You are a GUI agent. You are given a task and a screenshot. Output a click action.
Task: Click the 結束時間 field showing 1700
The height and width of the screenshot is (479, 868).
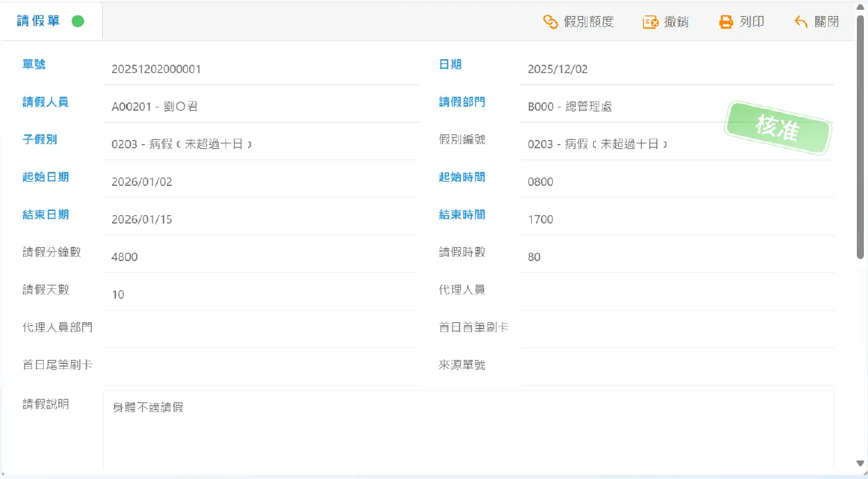click(675, 219)
